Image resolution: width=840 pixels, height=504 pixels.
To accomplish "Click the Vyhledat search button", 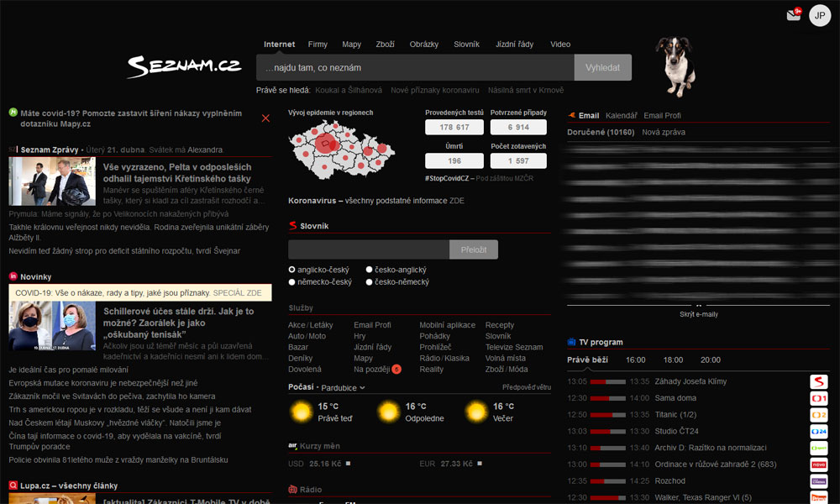I will tap(602, 67).
